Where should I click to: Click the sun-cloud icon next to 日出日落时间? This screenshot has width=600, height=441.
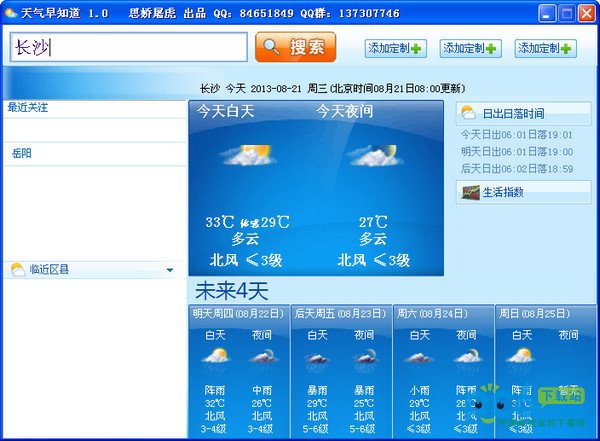pos(468,113)
